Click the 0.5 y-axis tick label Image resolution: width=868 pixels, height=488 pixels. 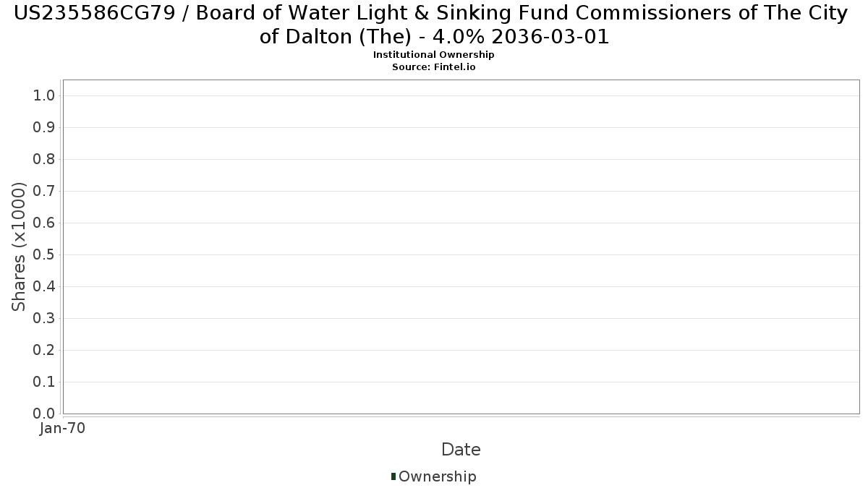(x=44, y=254)
